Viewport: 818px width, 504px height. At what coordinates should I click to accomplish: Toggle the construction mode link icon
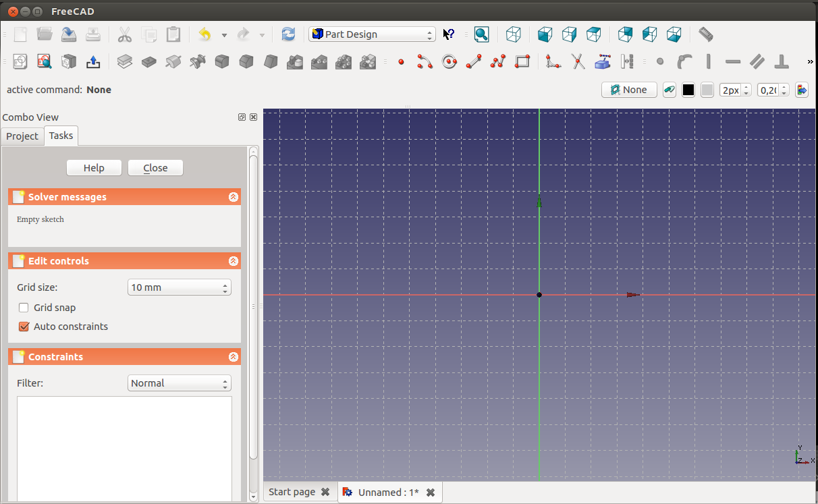click(669, 90)
